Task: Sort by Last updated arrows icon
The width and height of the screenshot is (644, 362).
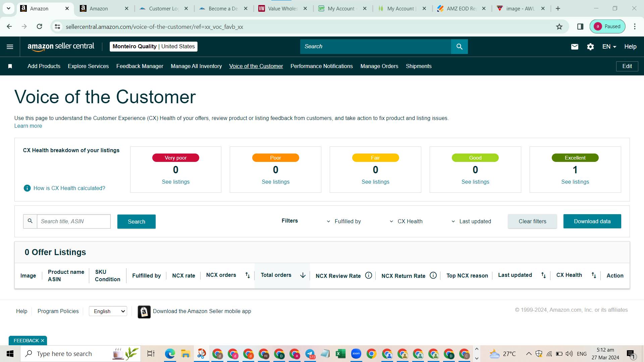Action: pos(543,275)
